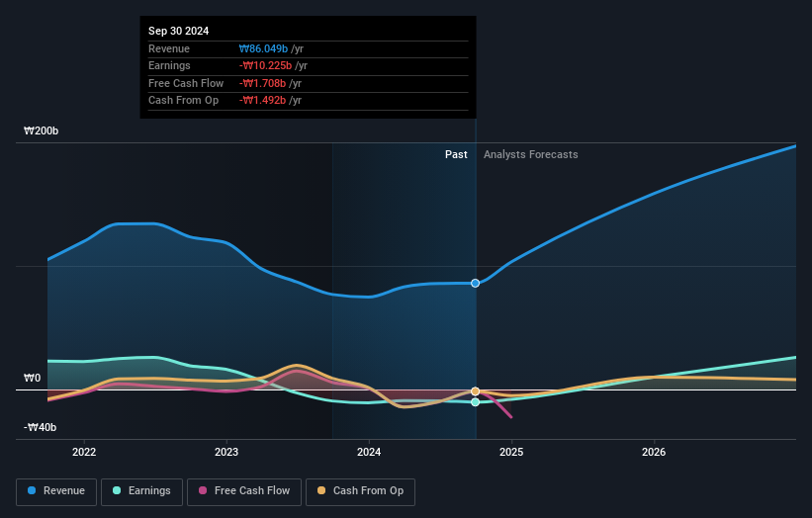Image resolution: width=812 pixels, height=518 pixels.
Task: Toggle the Free Cash Flow legend series
Action: pos(244,491)
